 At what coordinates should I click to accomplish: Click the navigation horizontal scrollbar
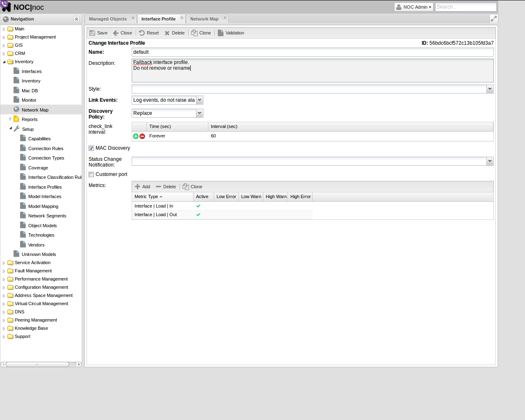(37, 364)
